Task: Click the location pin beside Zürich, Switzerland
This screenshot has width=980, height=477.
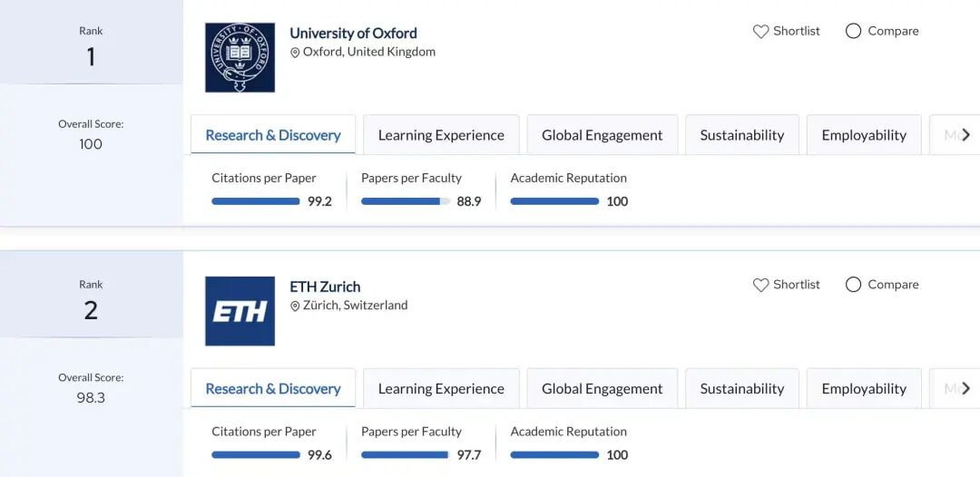Action: pos(295,307)
